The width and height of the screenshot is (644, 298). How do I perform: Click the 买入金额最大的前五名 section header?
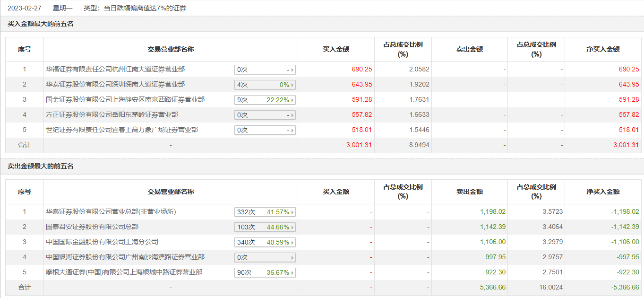click(41, 24)
